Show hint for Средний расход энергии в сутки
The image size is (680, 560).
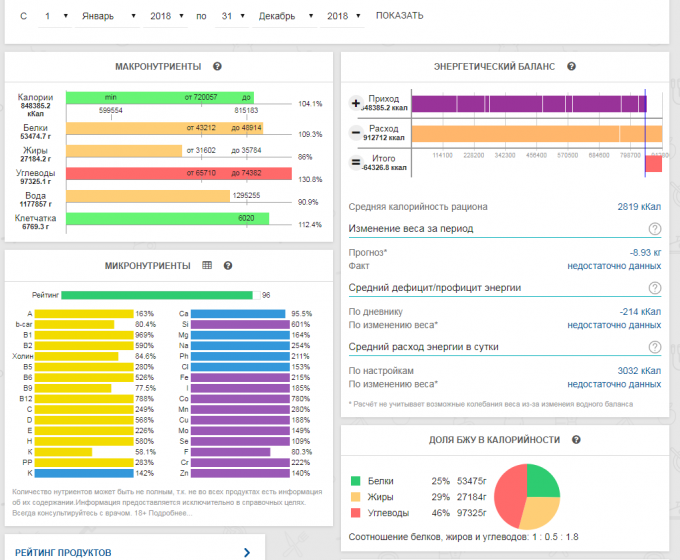tap(655, 347)
